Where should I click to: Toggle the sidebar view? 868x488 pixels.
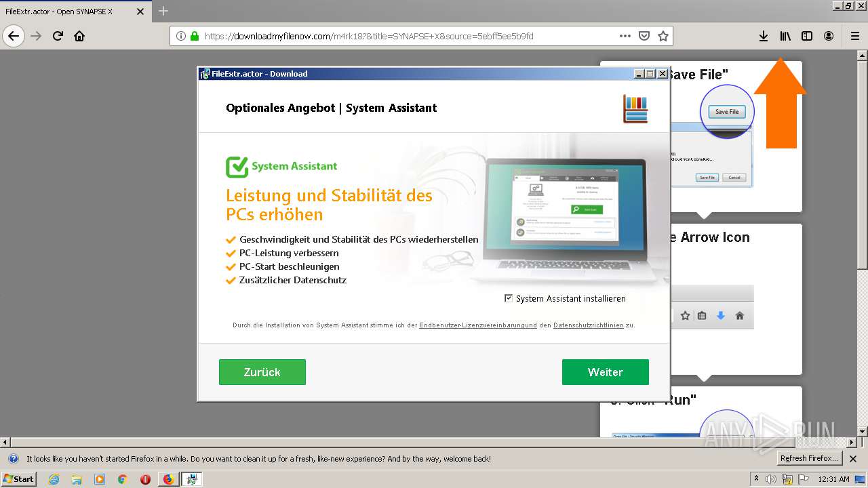(x=807, y=36)
